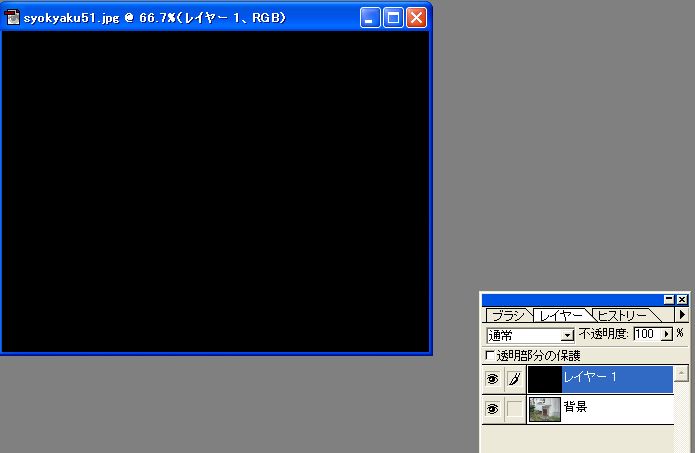The height and width of the screenshot is (453, 695).
Task: Hide レイヤー 1 using its eye icon
Action: 492,379
